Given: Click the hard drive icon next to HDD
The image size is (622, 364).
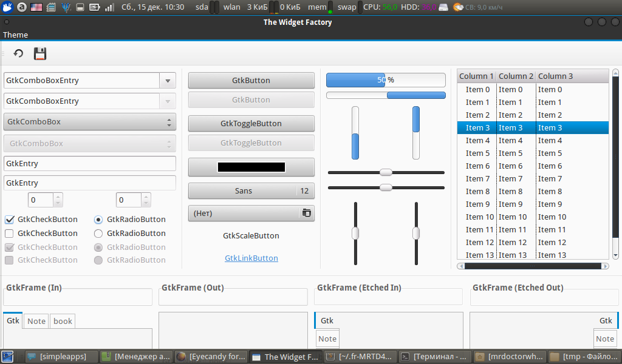Looking at the screenshot, I should [x=443, y=7].
